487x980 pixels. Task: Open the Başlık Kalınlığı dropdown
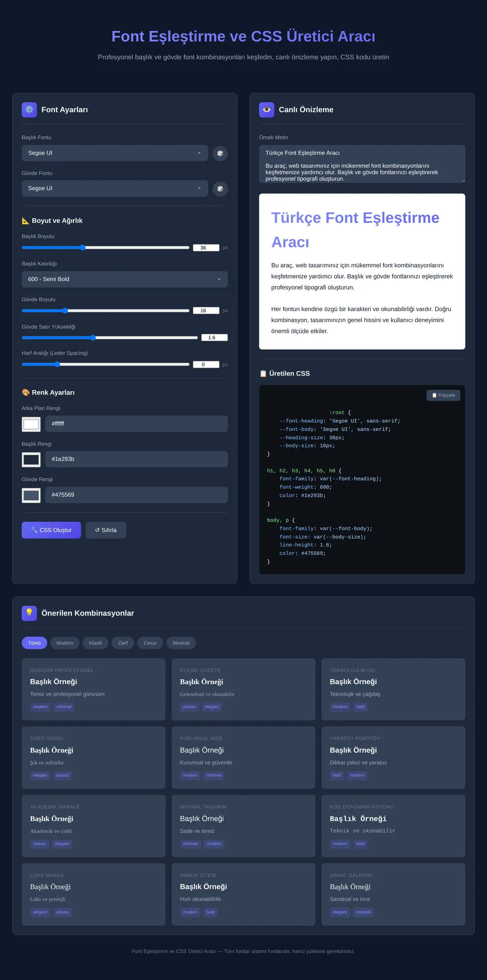tap(125, 279)
